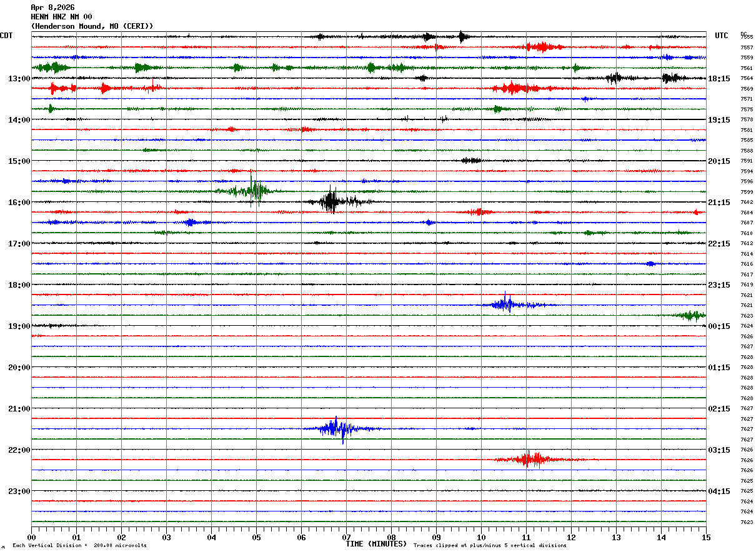Select the 14:00 CDT time label
Screen dimensions: 756x554
tap(19, 120)
